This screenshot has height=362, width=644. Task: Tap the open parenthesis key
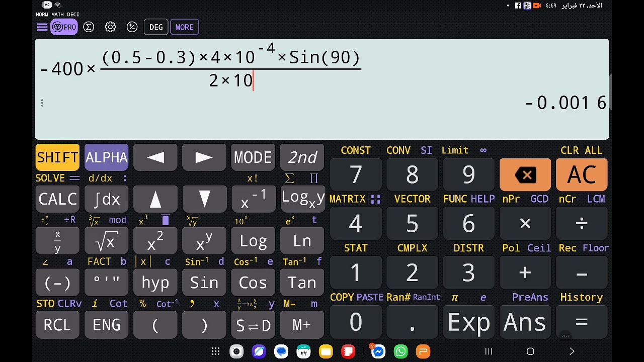[x=155, y=325]
